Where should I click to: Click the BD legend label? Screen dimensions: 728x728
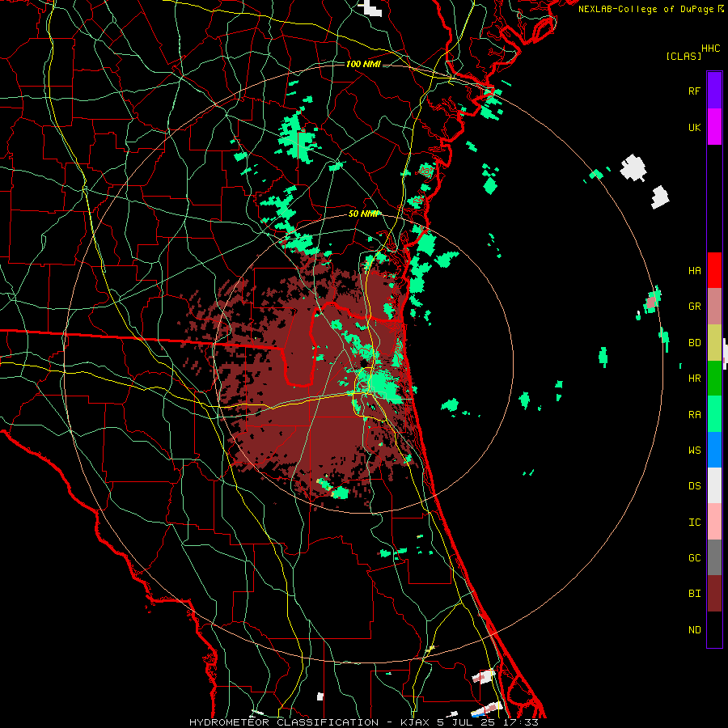pyautogui.click(x=695, y=343)
